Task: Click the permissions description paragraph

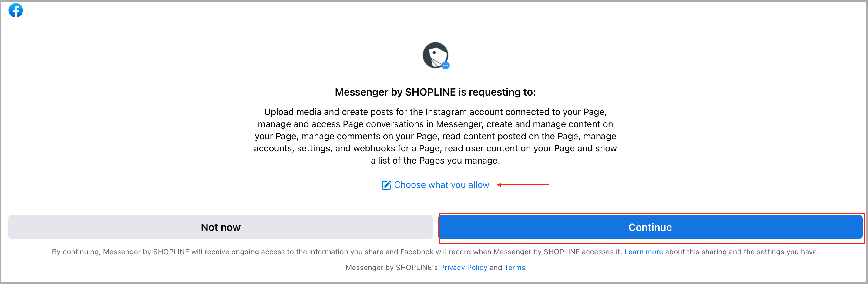Action: [x=435, y=136]
